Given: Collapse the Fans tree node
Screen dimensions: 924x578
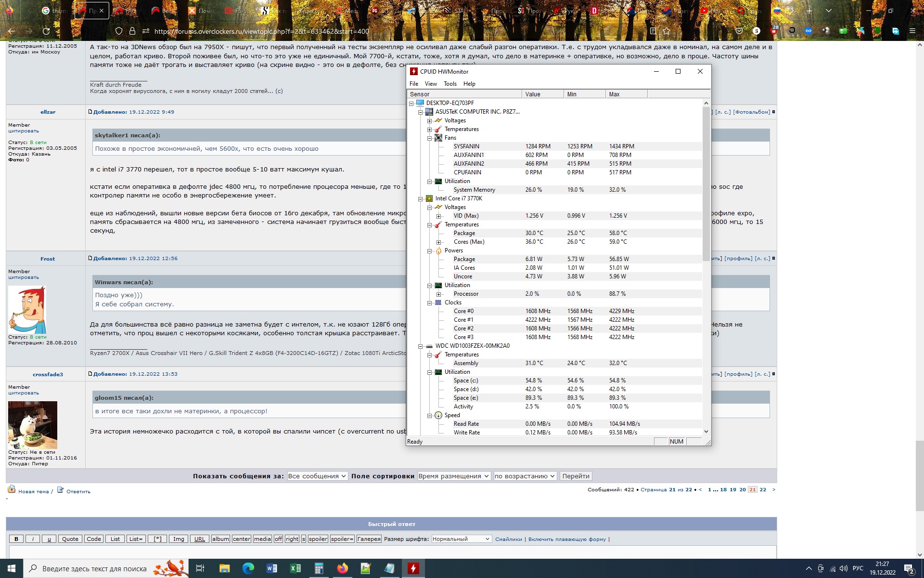Looking at the screenshot, I should [430, 138].
